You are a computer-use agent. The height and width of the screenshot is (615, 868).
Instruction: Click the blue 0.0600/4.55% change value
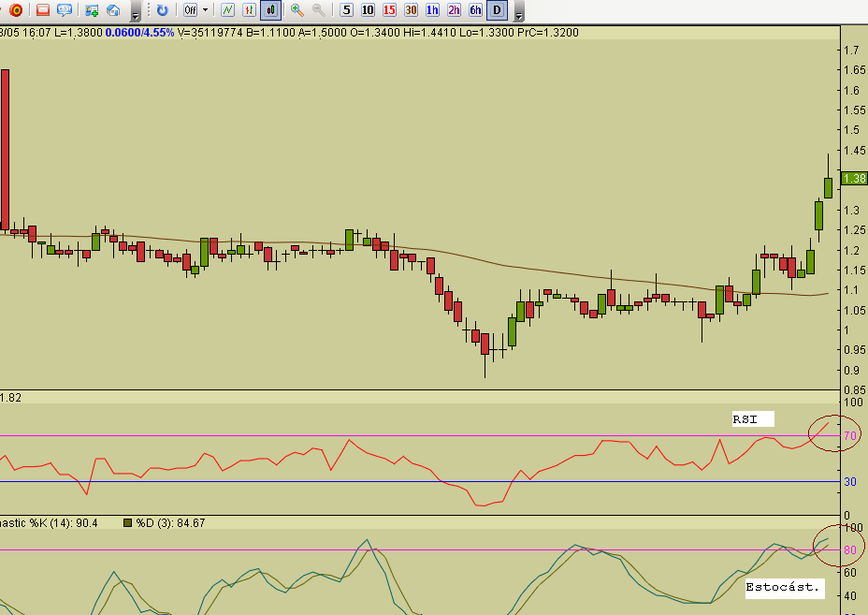(139, 33)
